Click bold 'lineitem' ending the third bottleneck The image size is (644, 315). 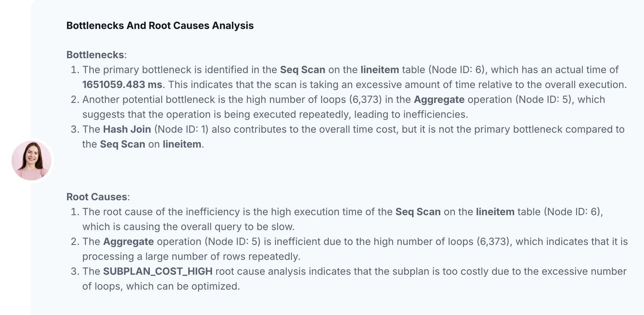point(182,144)
